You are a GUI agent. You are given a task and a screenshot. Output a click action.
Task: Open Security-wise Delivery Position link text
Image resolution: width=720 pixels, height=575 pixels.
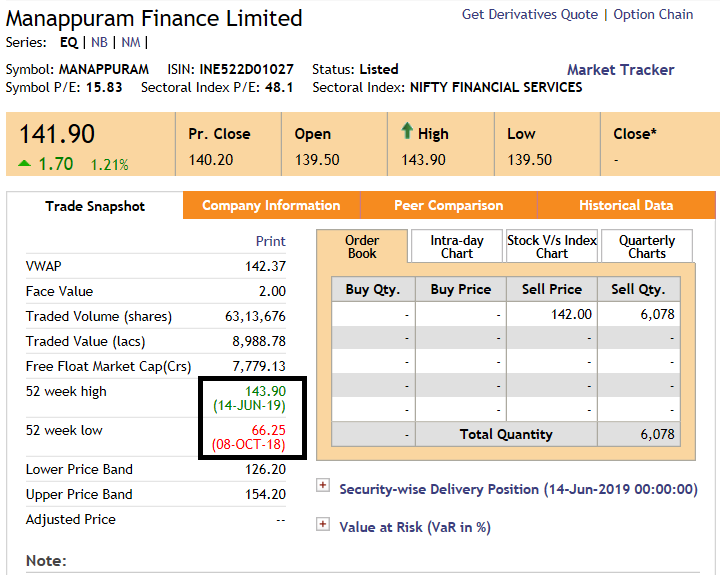[x=518, y=490]
